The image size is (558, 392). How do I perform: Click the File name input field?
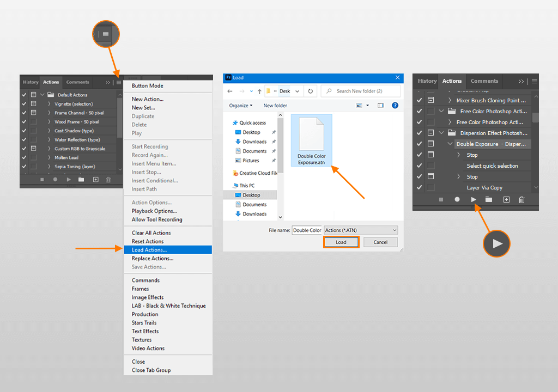307,230
